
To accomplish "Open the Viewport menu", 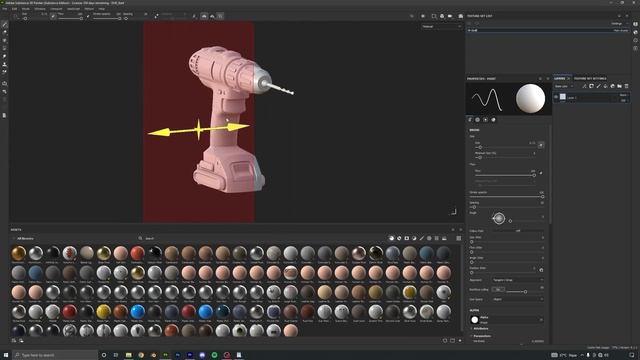I will click(56, 9).
